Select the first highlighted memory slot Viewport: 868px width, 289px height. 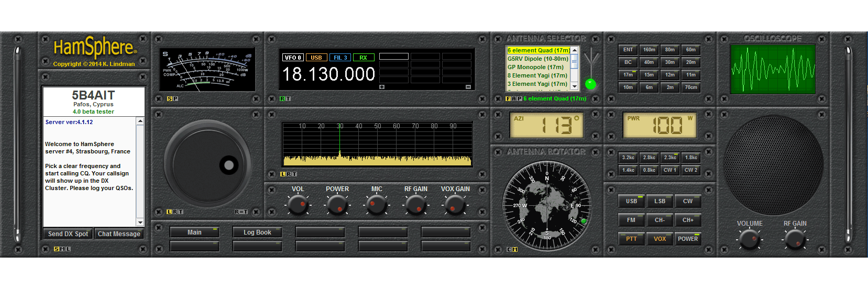coord(394,57)
